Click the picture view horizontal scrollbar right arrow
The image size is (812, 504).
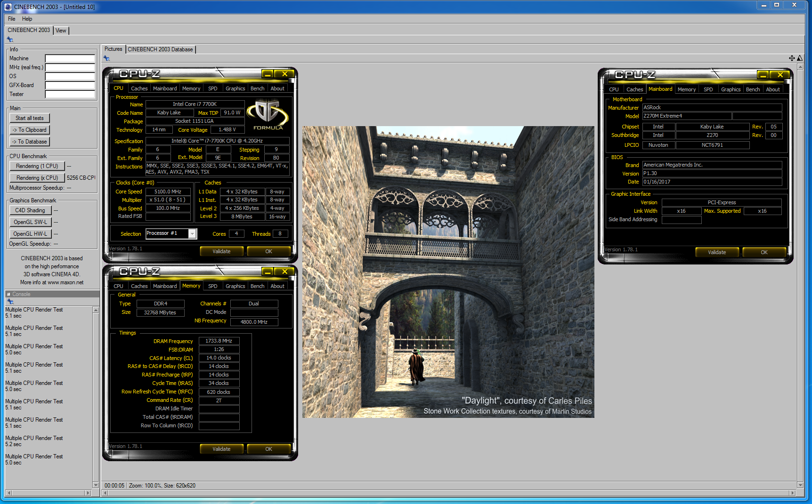point(793,493)
